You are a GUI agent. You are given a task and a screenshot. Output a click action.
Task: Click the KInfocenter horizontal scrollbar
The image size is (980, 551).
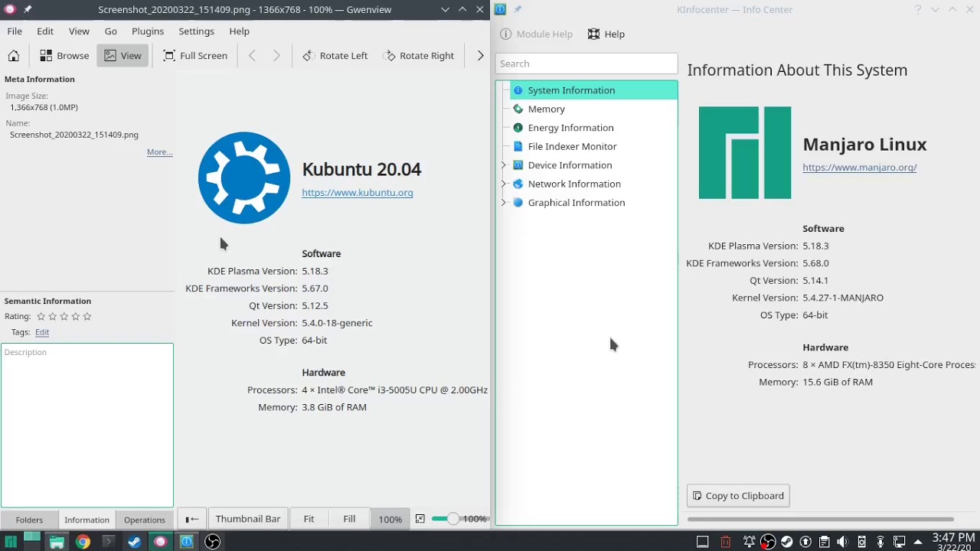pyautogui.click(x=820, y=520)
